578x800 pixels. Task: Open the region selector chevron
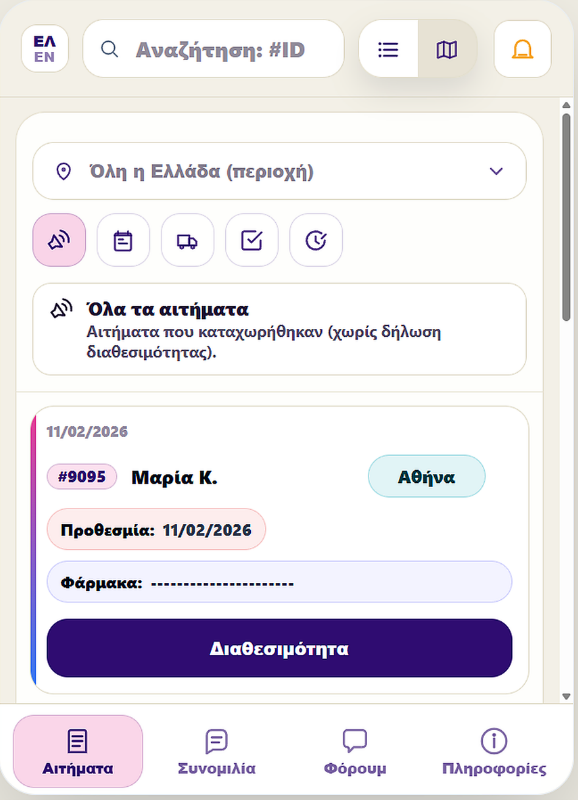click(497, 171)
